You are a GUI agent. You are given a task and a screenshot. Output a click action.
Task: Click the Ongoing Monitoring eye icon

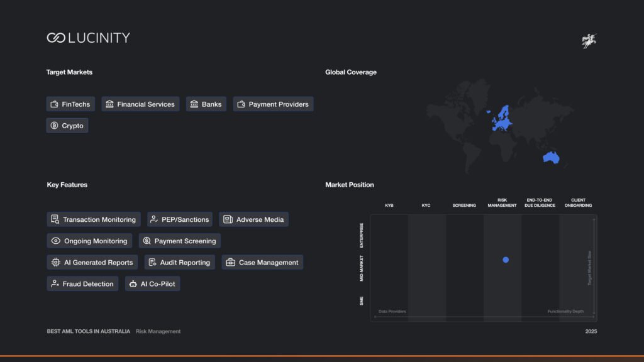[56, 241]
